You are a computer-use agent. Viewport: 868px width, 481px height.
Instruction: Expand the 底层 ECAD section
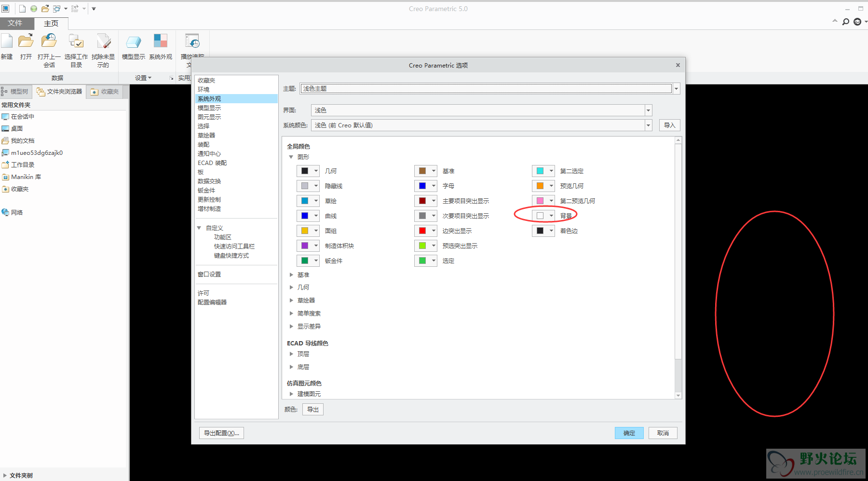pos(291,367)
